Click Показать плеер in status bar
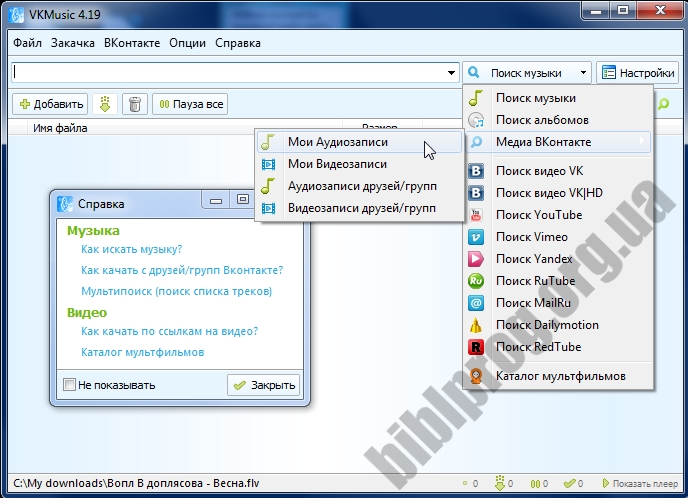The width and height of the screenshot is (688, 498). pos(640,484)
